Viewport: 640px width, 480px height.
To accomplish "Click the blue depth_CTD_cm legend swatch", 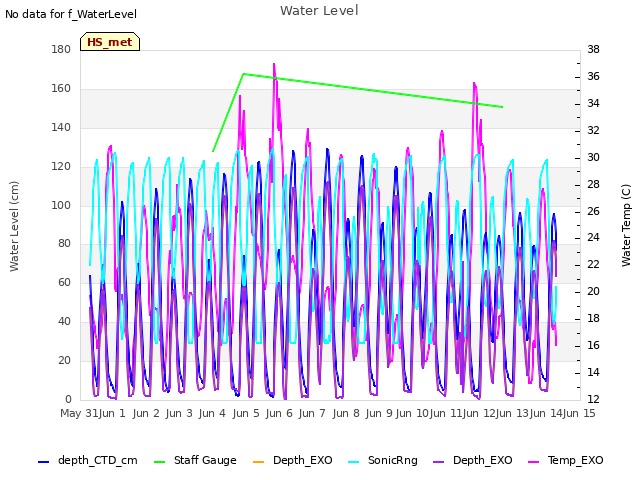I will (x=43, y=462).
